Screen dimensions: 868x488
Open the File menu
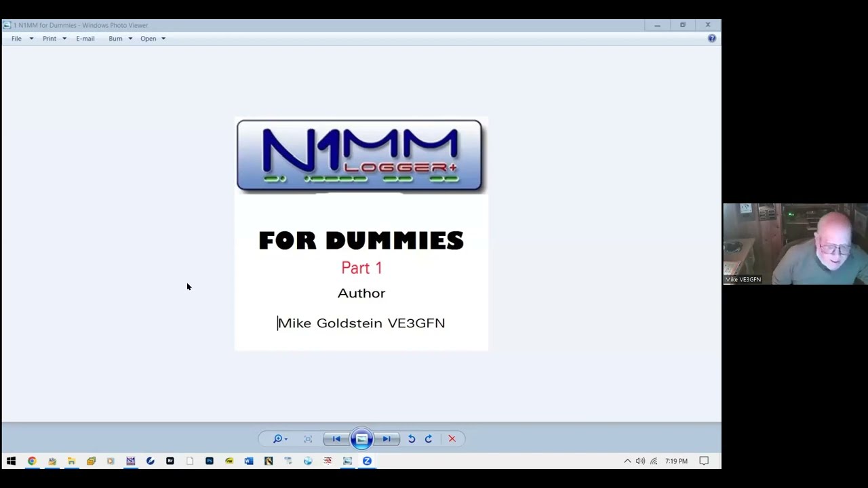click(16, 39)
